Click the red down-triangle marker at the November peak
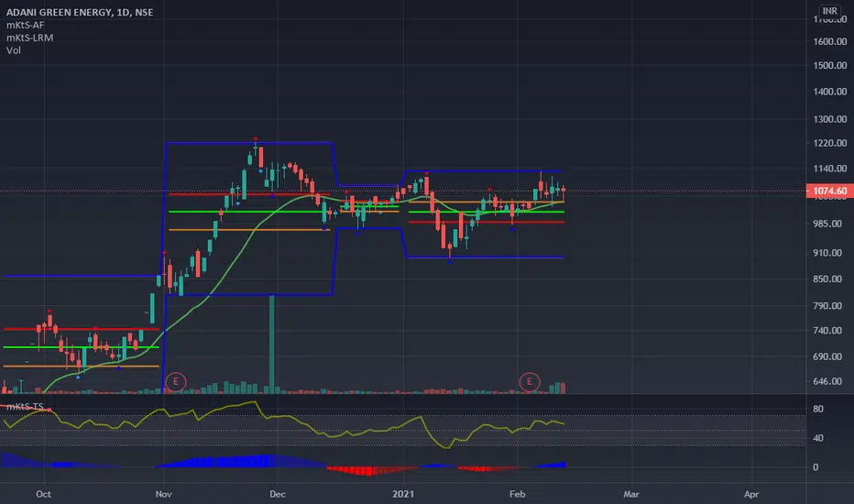Screen dimensions: 854x504 tap(256, 139)
